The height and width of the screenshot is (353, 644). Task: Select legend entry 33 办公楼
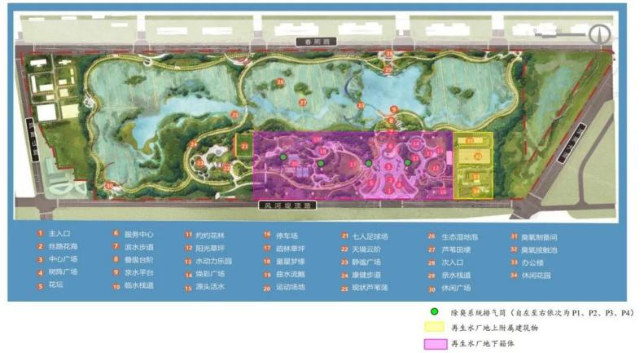click(528, 263)
